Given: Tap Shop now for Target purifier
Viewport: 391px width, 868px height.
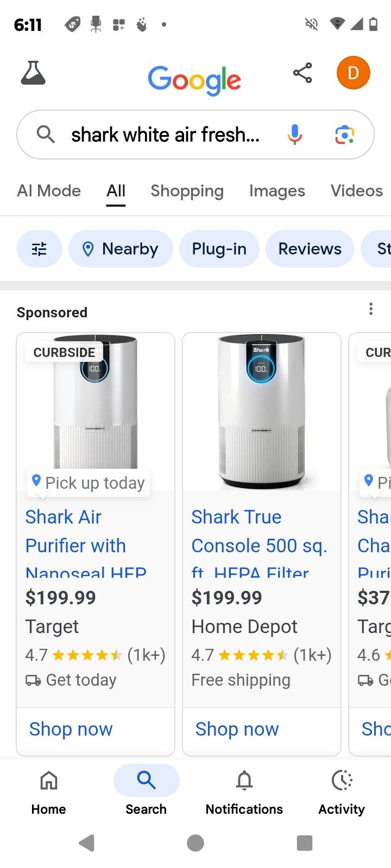Looking at the screenshot, I should pyautogui.click(x=71, y=729).
